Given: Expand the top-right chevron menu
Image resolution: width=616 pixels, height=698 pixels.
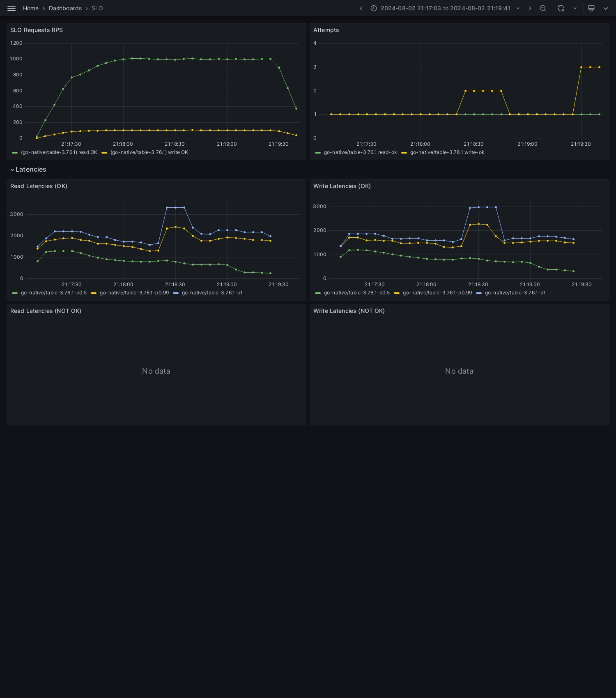Looking at the screenshot, I should point(606,8).
